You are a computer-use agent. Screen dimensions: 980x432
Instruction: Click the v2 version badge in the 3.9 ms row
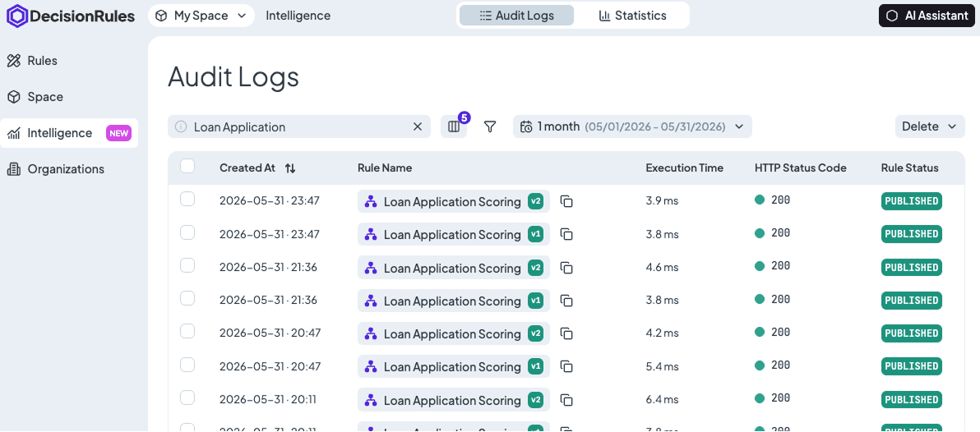point(535,201)
